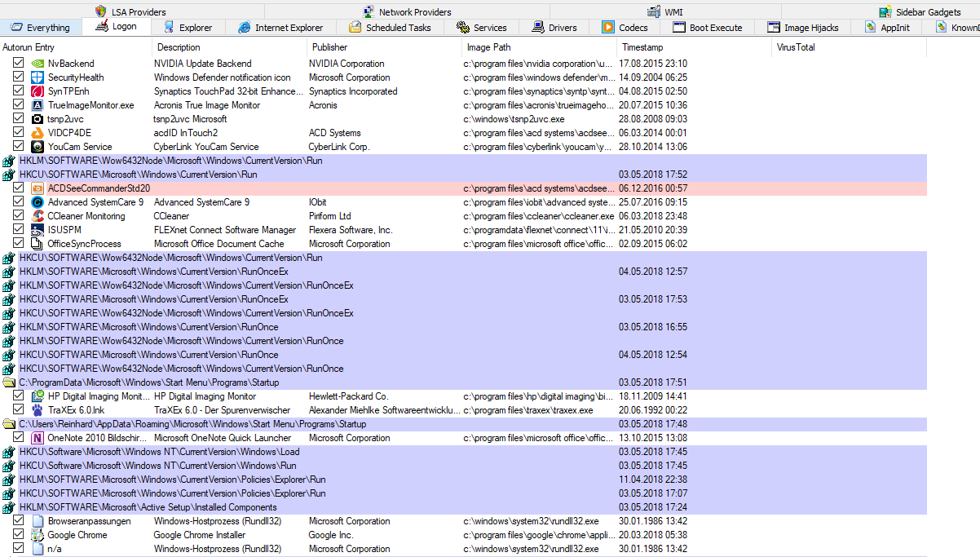Click the CCleaner Monitoring icon
The image size is (980, 557).
coord(38,216)
